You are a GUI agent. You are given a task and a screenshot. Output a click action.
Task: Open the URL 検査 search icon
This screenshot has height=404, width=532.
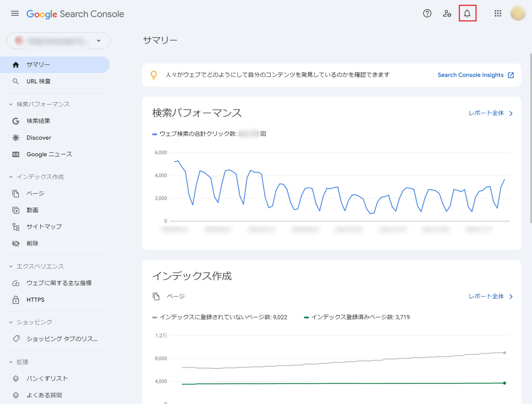16,81
